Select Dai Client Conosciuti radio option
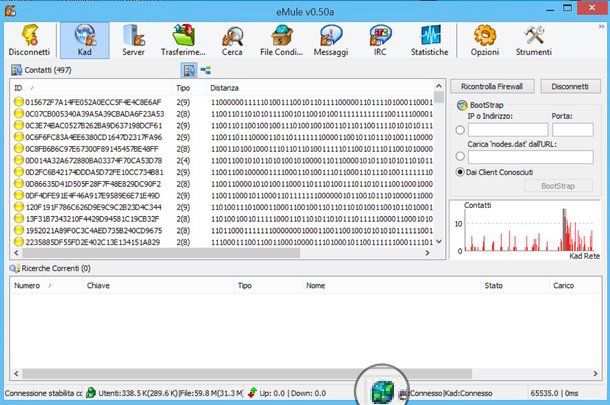 click(x=460, y=172)
